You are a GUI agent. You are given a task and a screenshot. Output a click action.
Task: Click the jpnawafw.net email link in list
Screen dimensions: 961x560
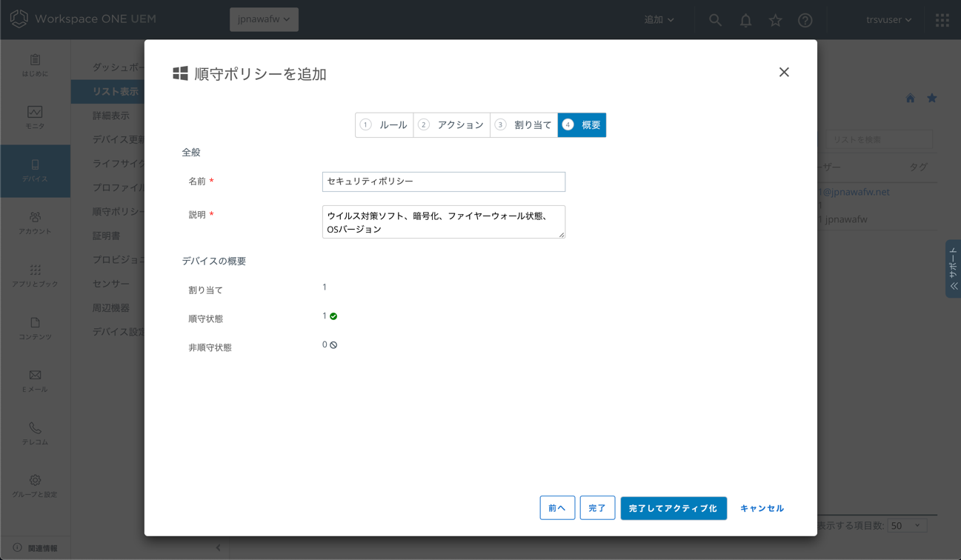tap(854, 192)
